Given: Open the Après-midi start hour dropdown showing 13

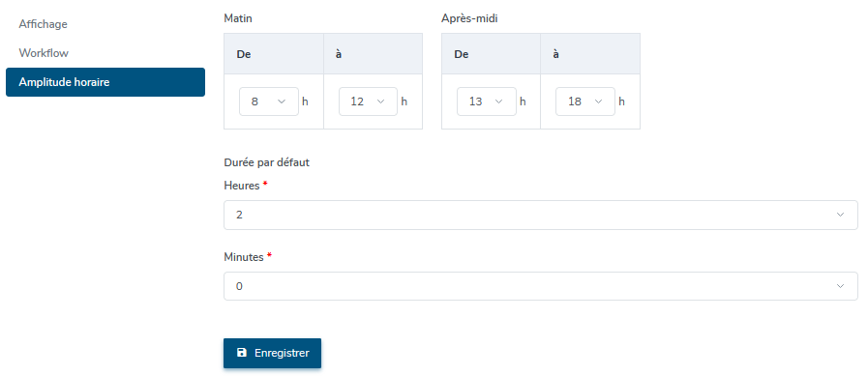Looking at the screenshot, I should pyautogui.click(x=487, y=101).
